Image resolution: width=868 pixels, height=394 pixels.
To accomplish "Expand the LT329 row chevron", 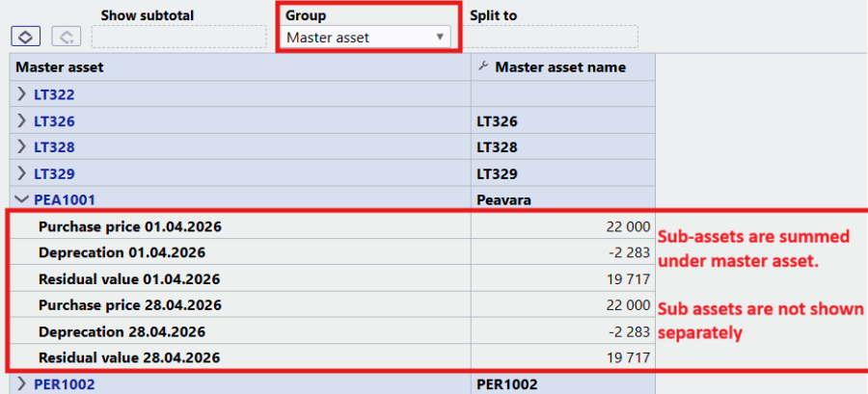I will (21, 173).
